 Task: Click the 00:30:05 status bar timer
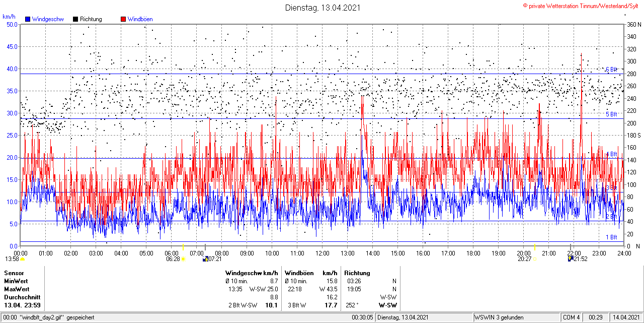(x=362, y=318)
